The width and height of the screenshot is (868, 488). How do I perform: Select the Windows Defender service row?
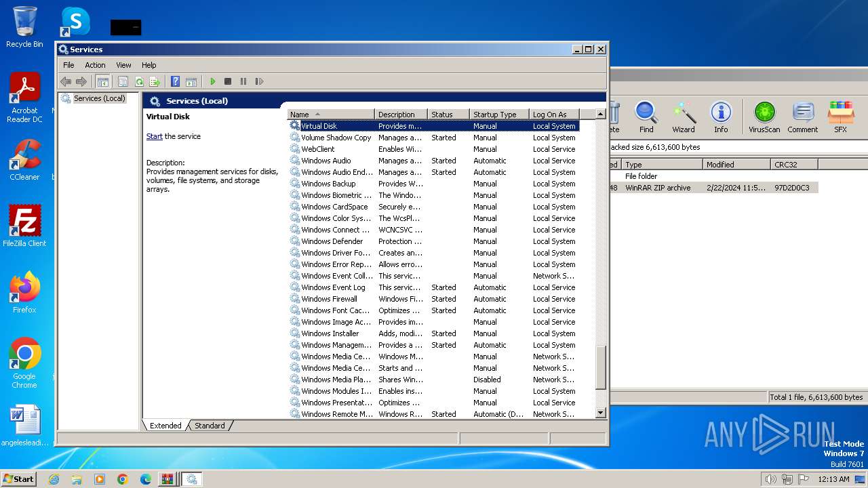click(x=434, y=241)
